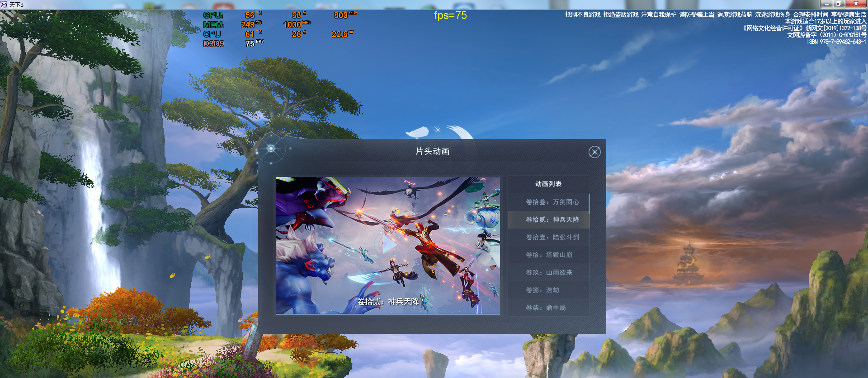
Task: Click the 800 MHz clock readout
Action: 345,15
